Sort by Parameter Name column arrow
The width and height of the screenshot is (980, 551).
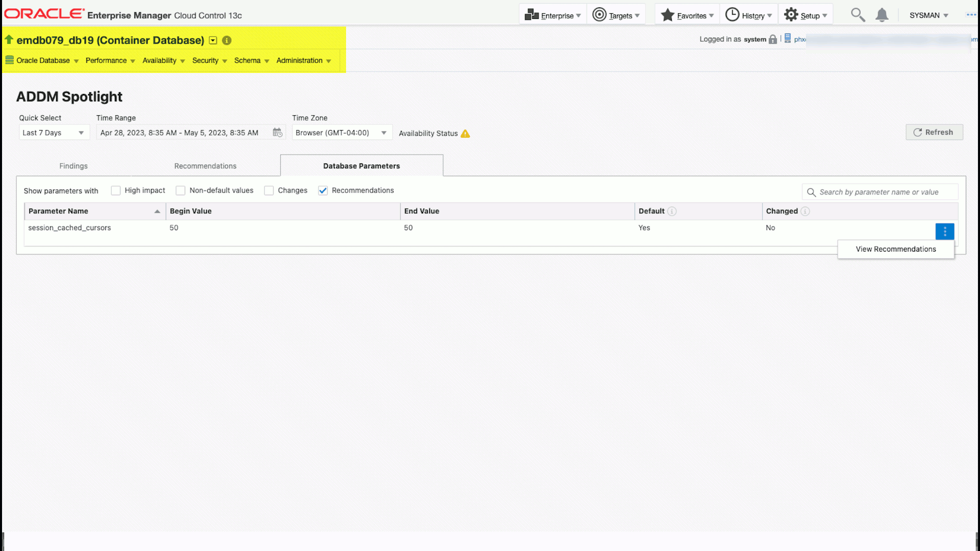pos(157,211)
